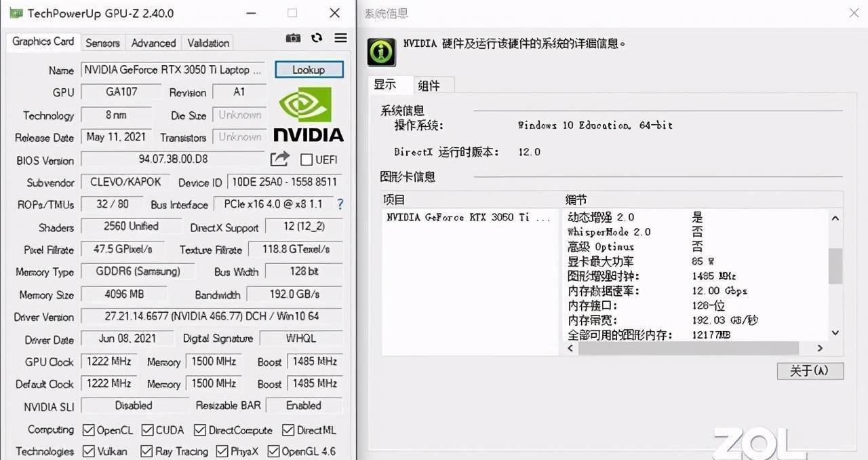Click the GPU name field in GPU-Z
The width and height of the screenshot is (868, 460).
pyautogui.click(x=174, y=70)
